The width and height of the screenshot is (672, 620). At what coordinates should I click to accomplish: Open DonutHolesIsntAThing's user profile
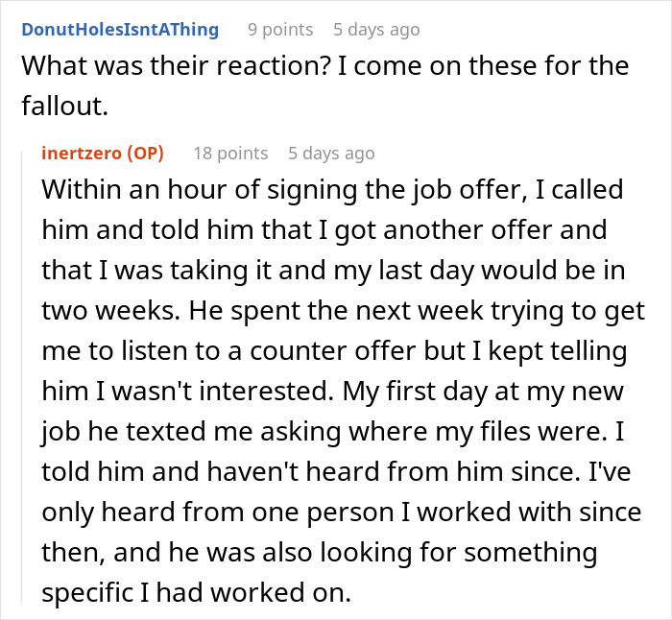click(x=120, y=30)
